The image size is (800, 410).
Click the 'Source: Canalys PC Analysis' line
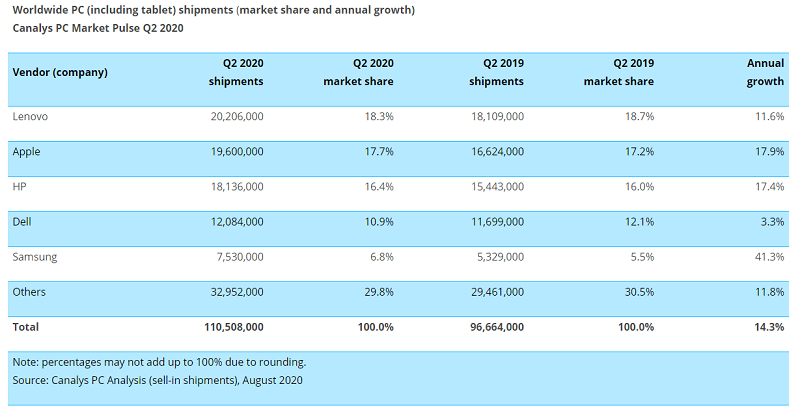pos(158,380)
